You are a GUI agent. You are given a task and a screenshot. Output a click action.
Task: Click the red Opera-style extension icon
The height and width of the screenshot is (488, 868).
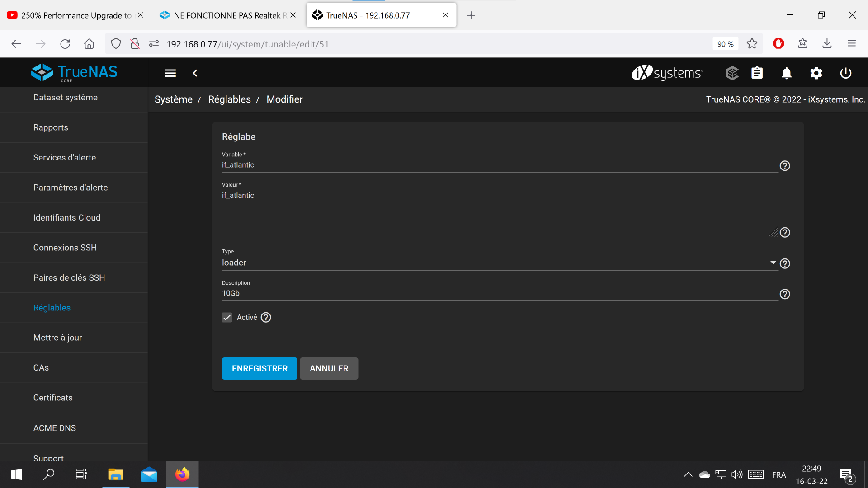pyautogui.click(x=778, y=44)
